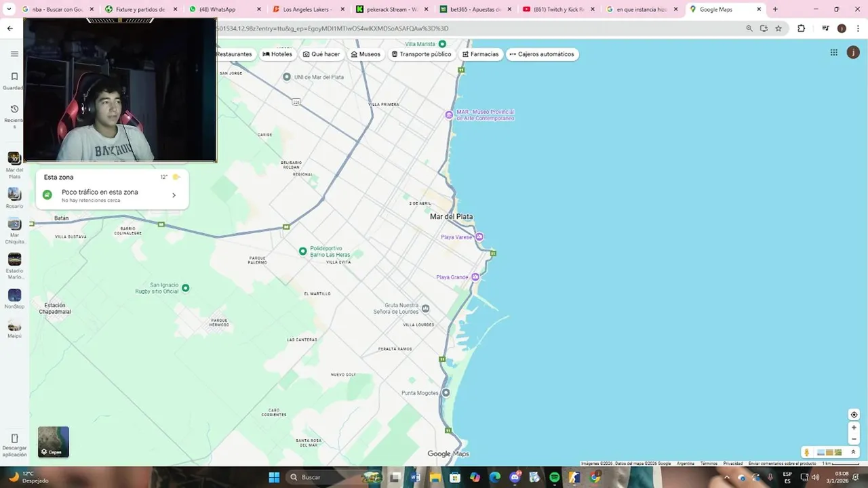Open the Google account avatar in Maps
The width and height of the screenshot is (868, 488).
pyautogui.click(x=853, y=52)
